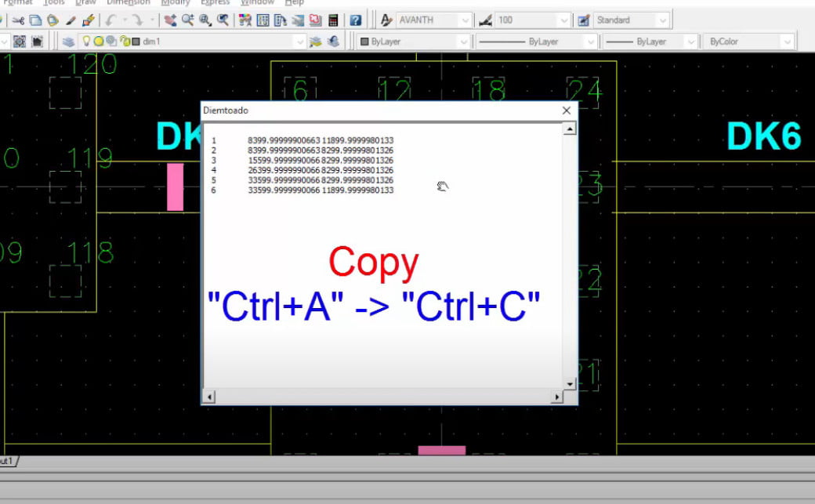Click the Text Style icon
This screenshot has width=815, height=504.
(x=386, y=20)
